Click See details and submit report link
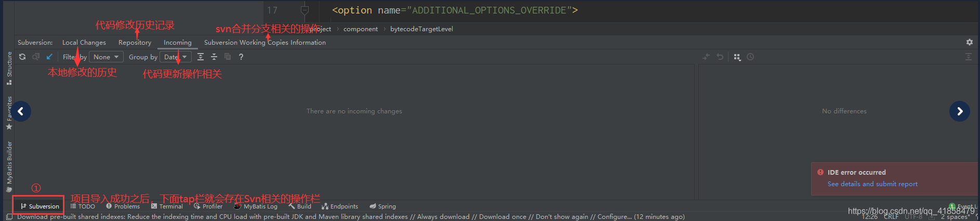 click(x=872, y=184)
